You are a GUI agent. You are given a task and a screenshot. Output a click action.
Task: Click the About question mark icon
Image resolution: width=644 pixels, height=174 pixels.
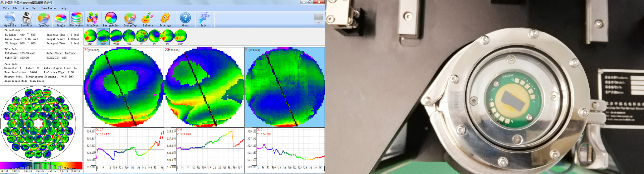tap(185, 19)
